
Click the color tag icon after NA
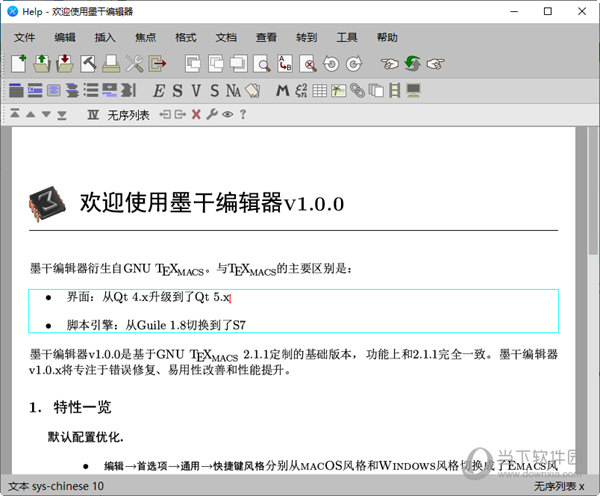253,91
